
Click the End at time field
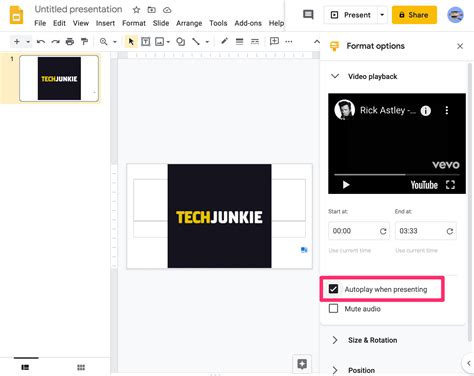(x=426, y=231)
